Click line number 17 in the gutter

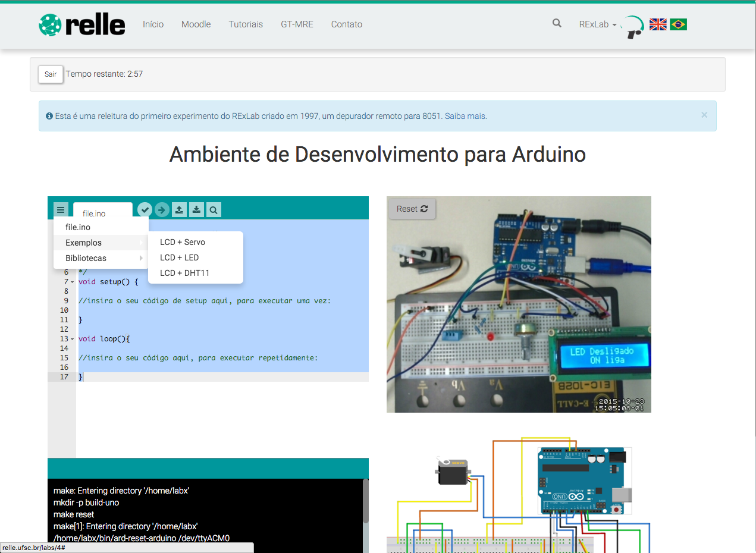pos(64,377)
